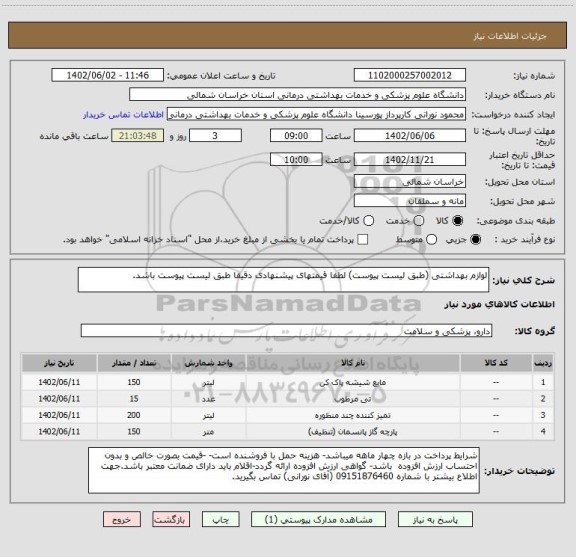Click the general description لوازم بهداشتی text box
The height and width of the screenshot is (557, 576).
283,280
